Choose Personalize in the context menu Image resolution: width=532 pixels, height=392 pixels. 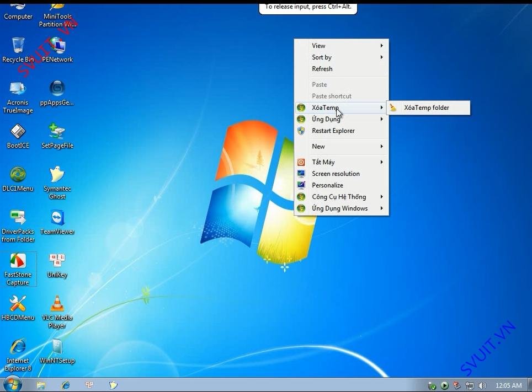click(341, 185)
